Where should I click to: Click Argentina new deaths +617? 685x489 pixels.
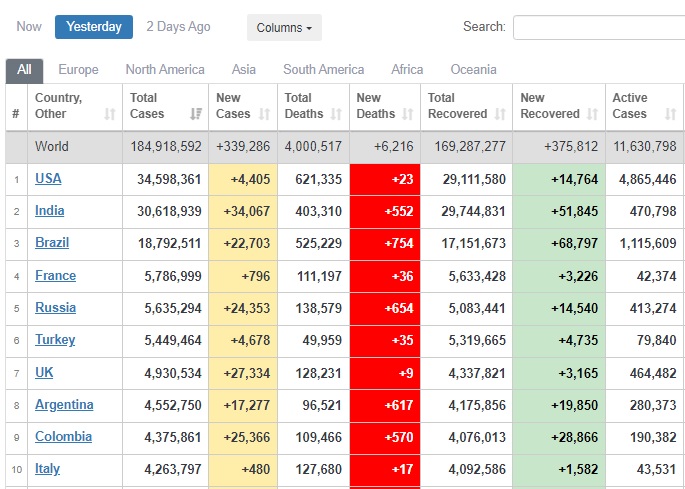click(x=399, y=406)
